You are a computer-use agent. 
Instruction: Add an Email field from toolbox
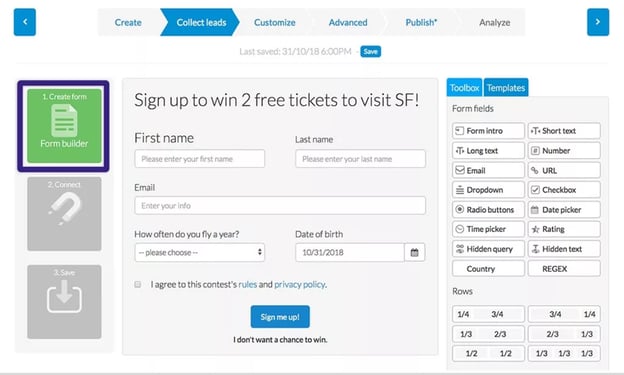click(x=488, y=170)
